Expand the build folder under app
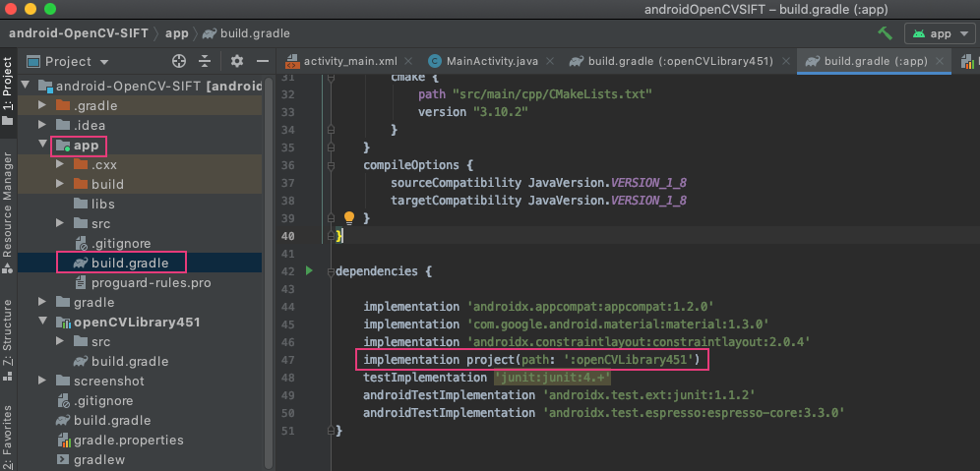 [60, 184]
